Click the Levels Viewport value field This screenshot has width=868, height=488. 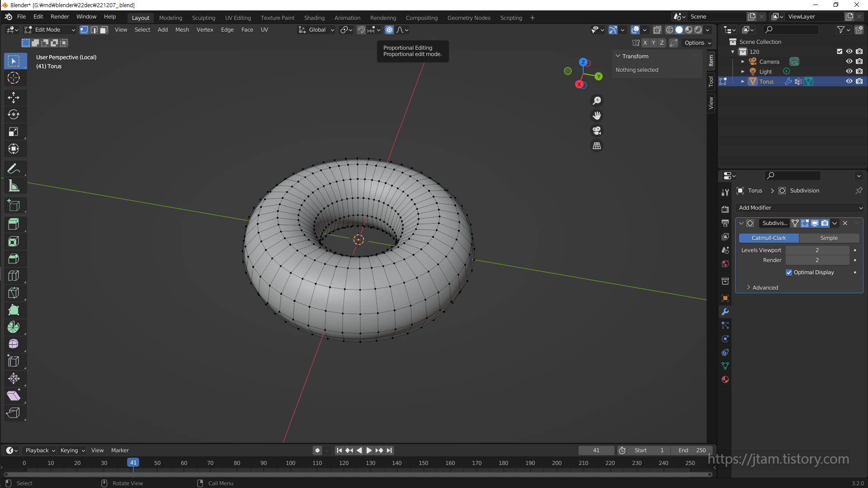pyautogui.click(x=817, y=250)
